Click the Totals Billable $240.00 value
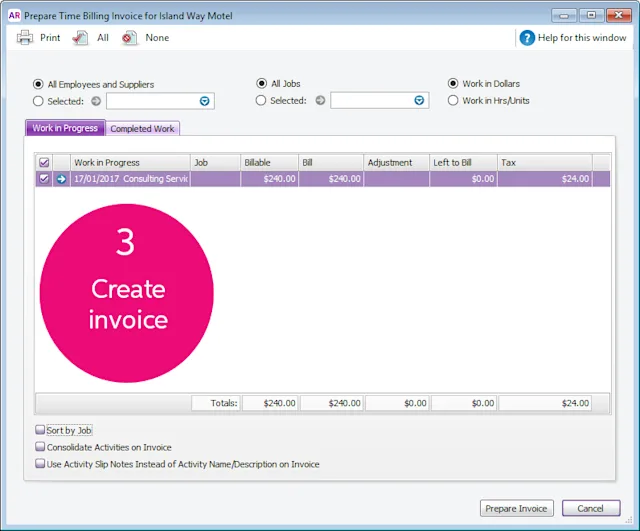Screen dimensions: 640x531 [x=269, y=403]
